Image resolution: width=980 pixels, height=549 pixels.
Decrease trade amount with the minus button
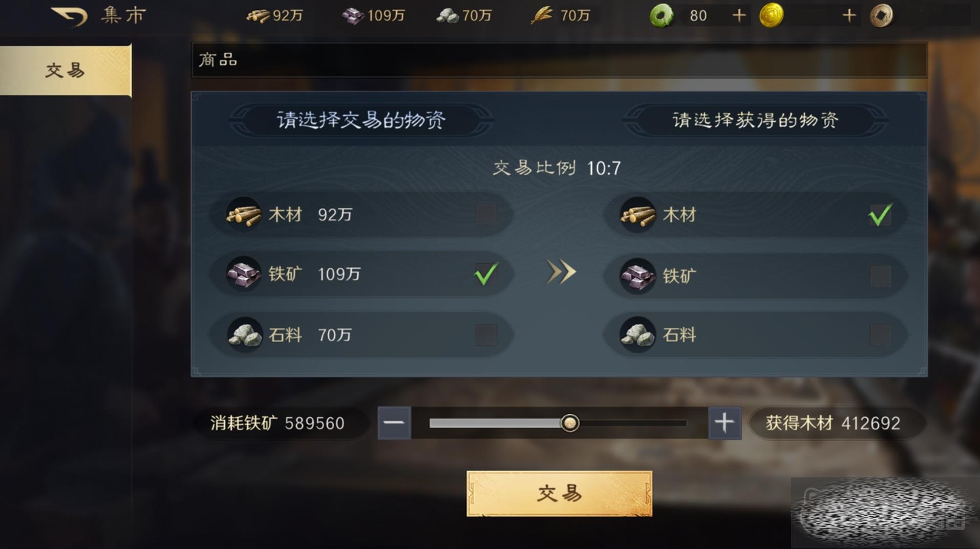[394, 423]
